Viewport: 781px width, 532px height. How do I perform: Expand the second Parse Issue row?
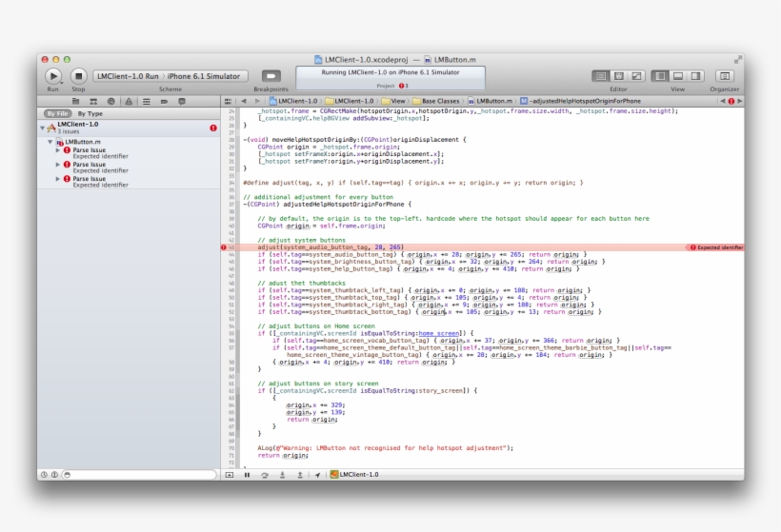tap(58, 165)
